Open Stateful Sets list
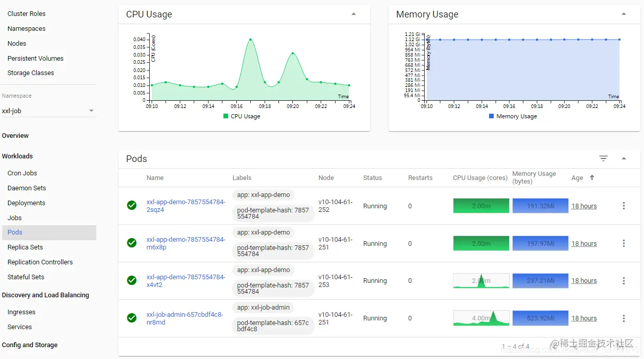The height and width of the screenshot is (359, 644). coord(26,277)
